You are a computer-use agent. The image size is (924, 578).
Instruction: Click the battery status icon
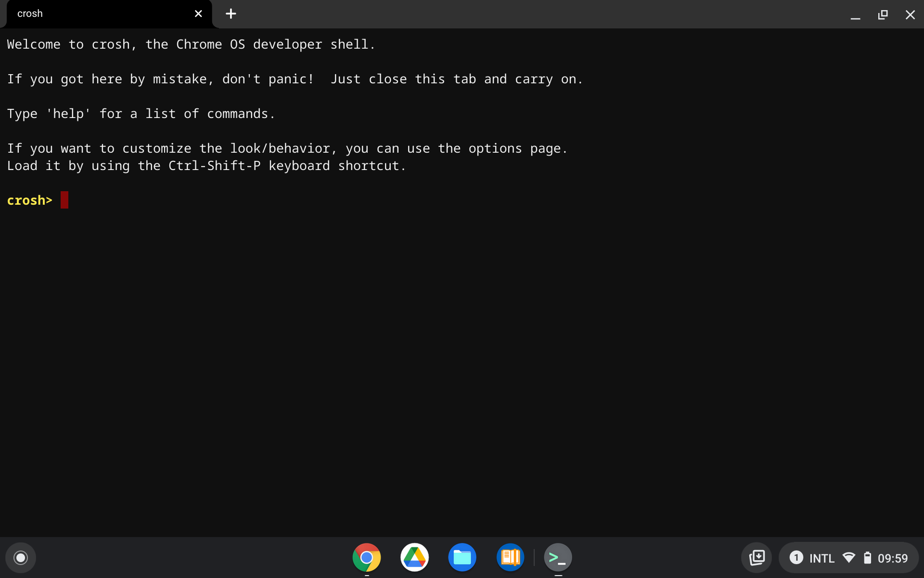[x=867, y=558]
